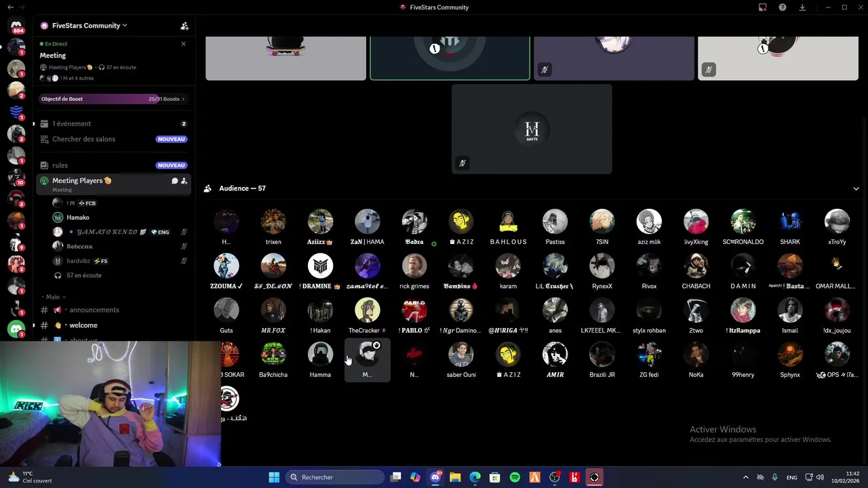Select the M logo speaker tile
868x488 pixels.
(532, 129)
